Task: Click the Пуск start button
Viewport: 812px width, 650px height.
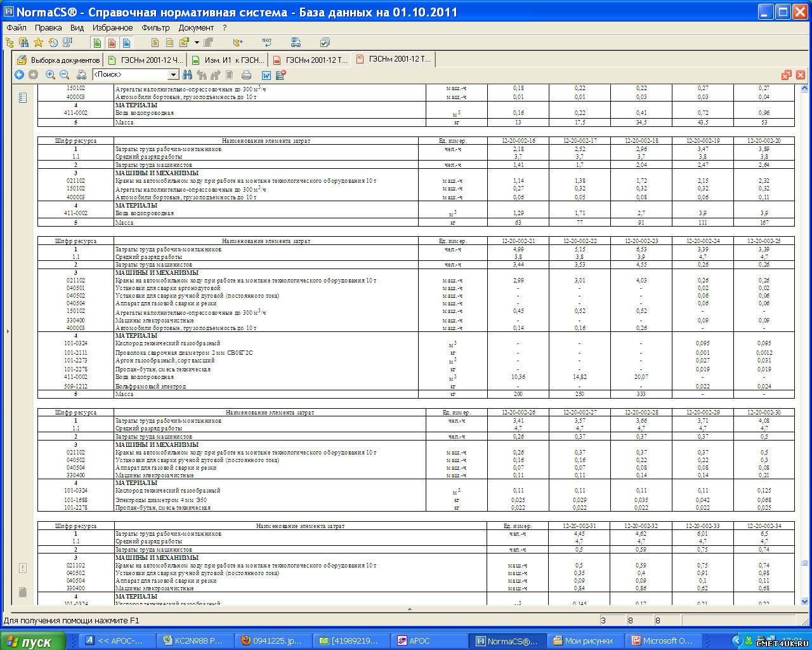Action: pos(32,641)
